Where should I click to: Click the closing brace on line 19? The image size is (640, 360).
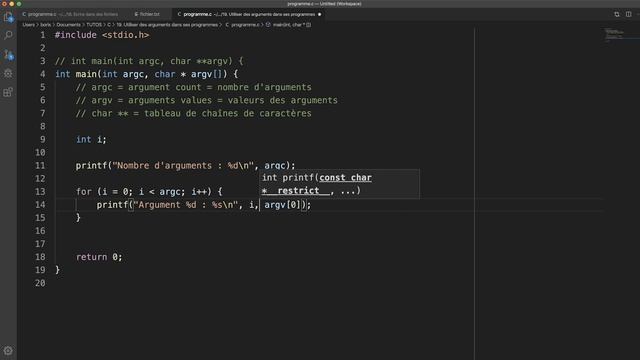(x=58, y=270)
